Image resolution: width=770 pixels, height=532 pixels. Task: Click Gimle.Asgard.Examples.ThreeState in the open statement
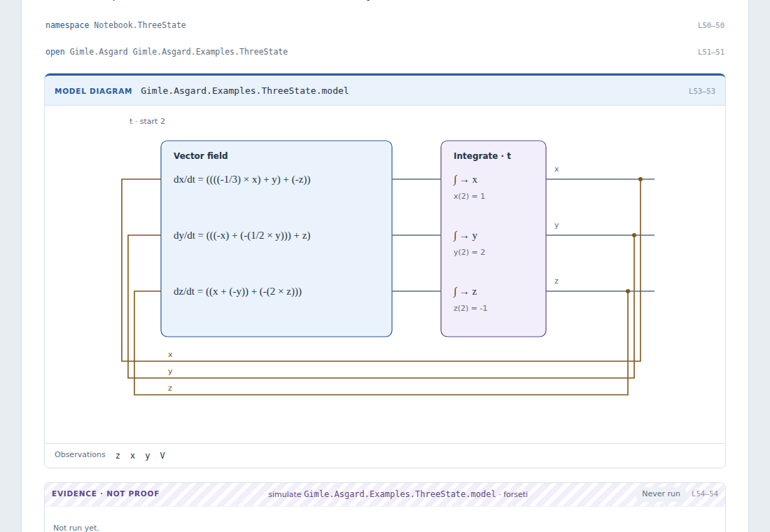(210, 52)
